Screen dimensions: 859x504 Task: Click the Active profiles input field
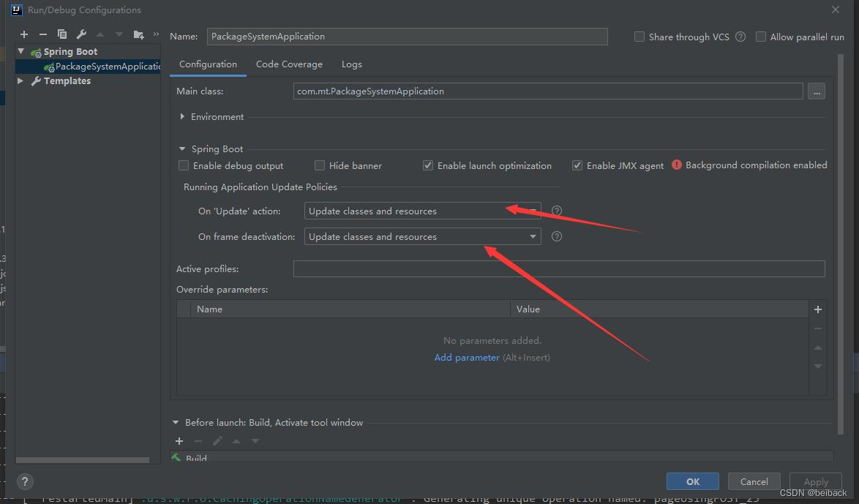pos(559,269)
